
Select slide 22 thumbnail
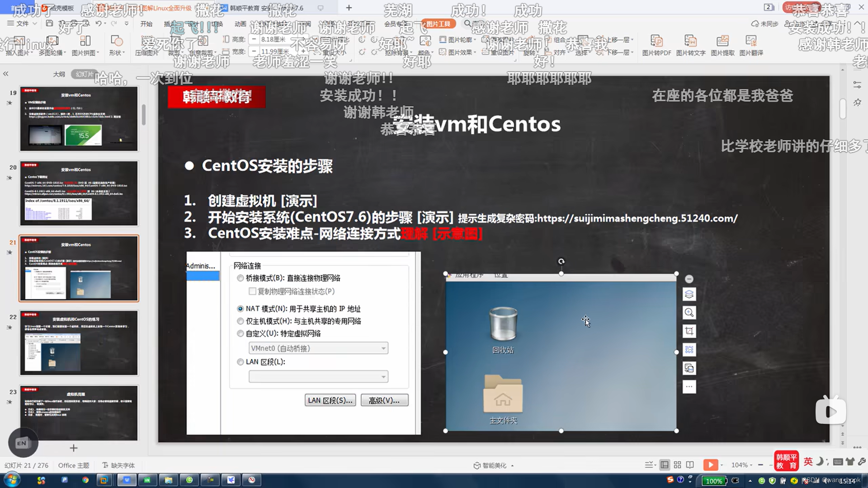coord(79,343)
